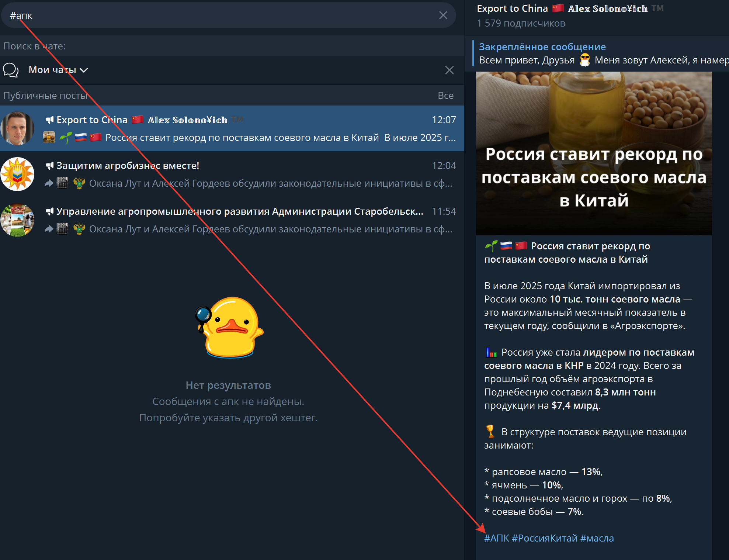Image resolution: width=729 pixels, height=560 pixels.
Task: Click the forwarded arrow icon in Старобельск result
Action: click(49, 229)
